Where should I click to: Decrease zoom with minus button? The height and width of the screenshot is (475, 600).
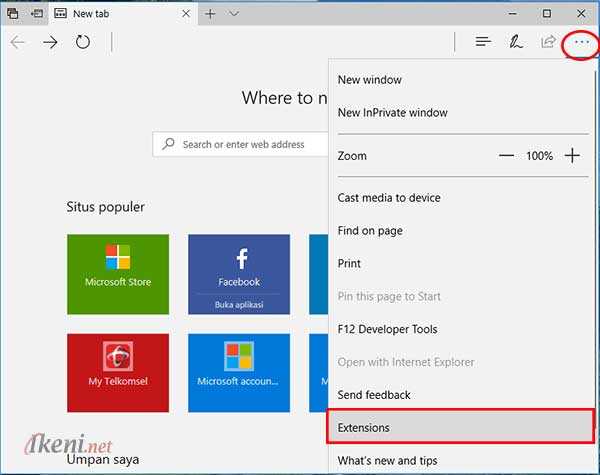pos(506,155)
